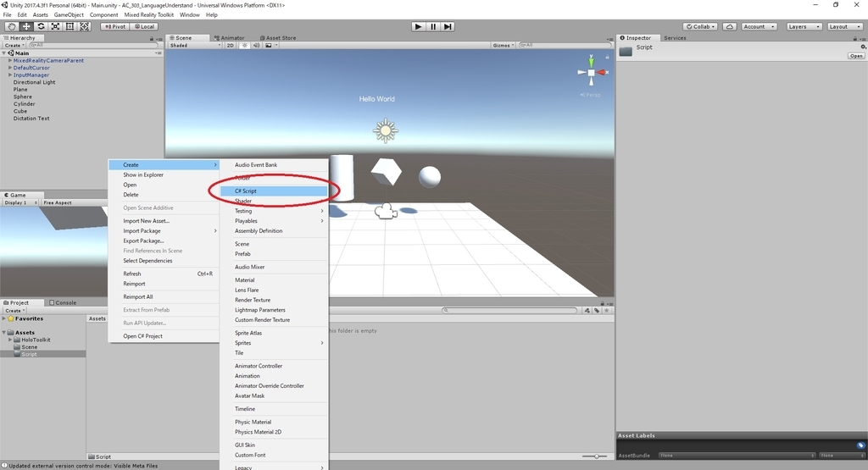Select the Rotate tool
The width and height of the screenshot is (868, 470).
click(41, 26)
